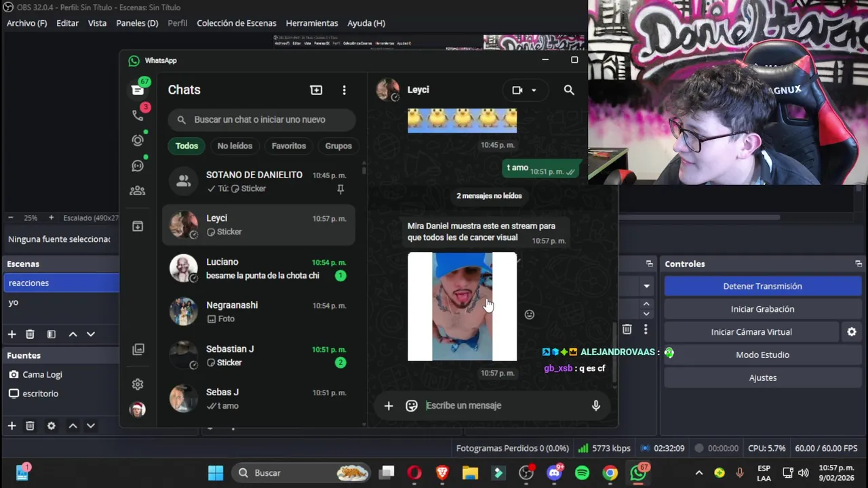Image resolution: width=868 pixels, height=488 pixels.
Task: Focus the Escribe un mensaje input
Action: point(502,405)
